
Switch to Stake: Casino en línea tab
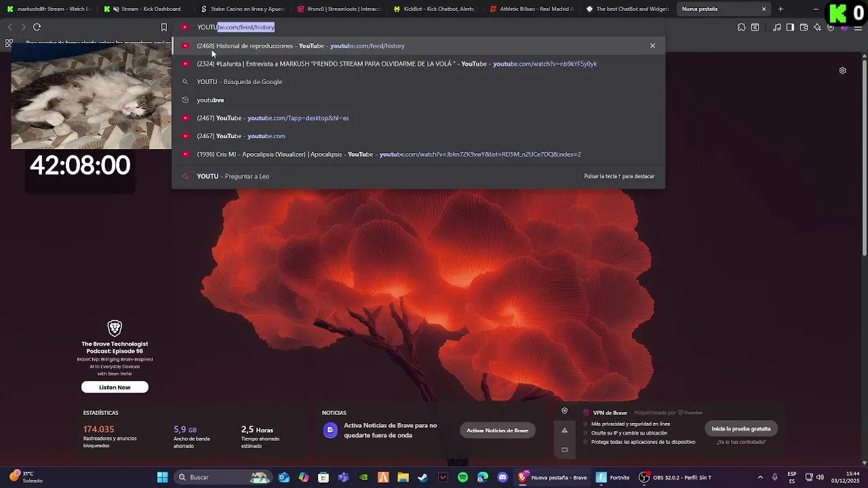tap(243, 9)
